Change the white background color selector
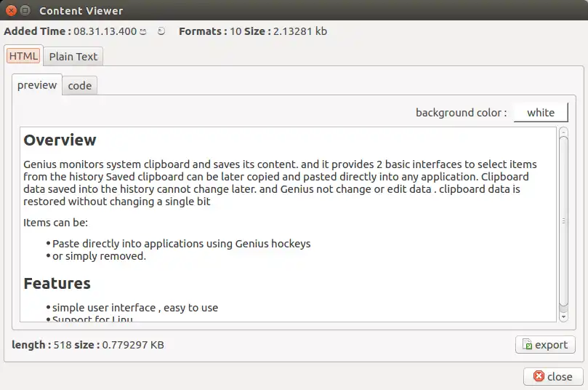 (x=541, y=113)
